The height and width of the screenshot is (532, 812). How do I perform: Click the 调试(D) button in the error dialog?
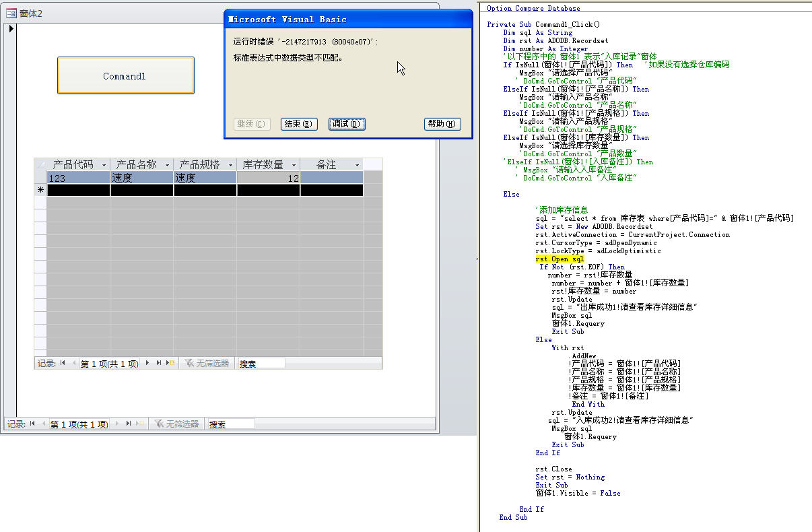click(x=347, y=124)
